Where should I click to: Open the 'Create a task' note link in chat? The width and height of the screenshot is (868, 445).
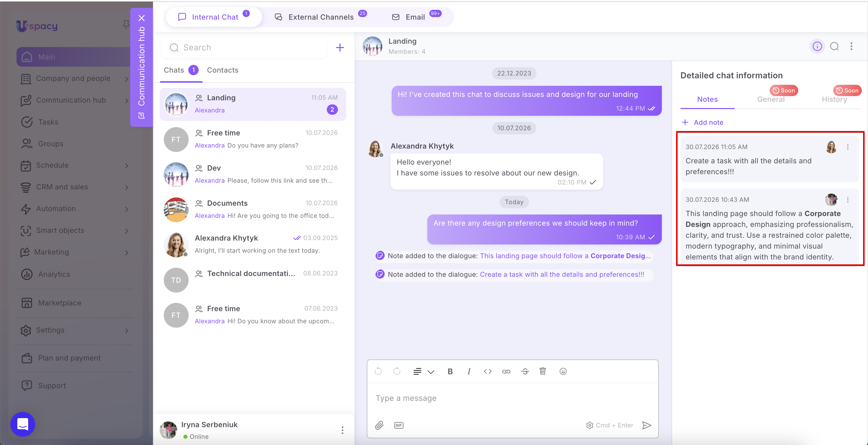(562, 274)
